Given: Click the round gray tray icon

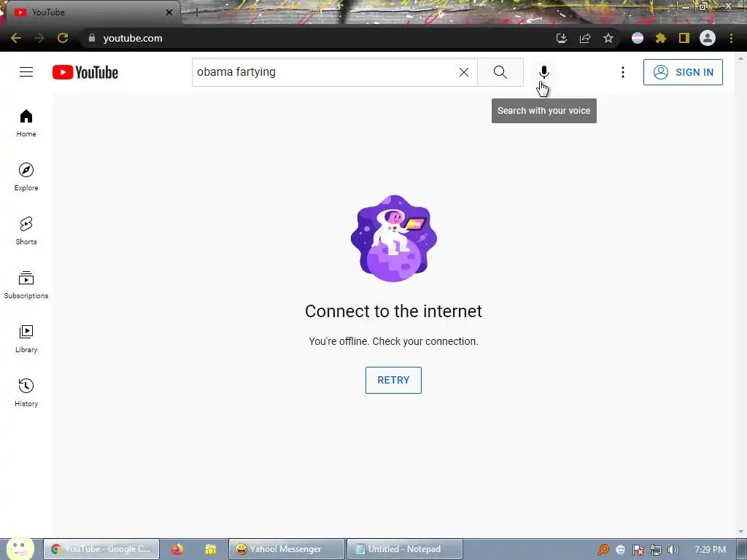Looking at the screenshot, I should (x=620, y=550).
